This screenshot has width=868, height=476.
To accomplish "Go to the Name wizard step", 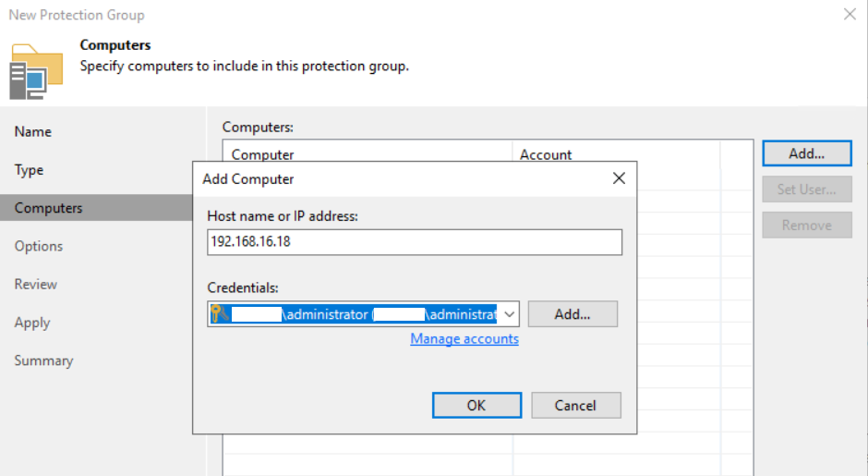I will (33, 132).
